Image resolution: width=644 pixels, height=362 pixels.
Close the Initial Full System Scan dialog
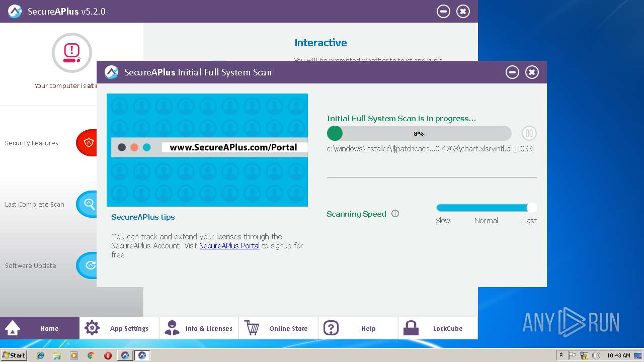pyautogui.click(x=532, y=72)
